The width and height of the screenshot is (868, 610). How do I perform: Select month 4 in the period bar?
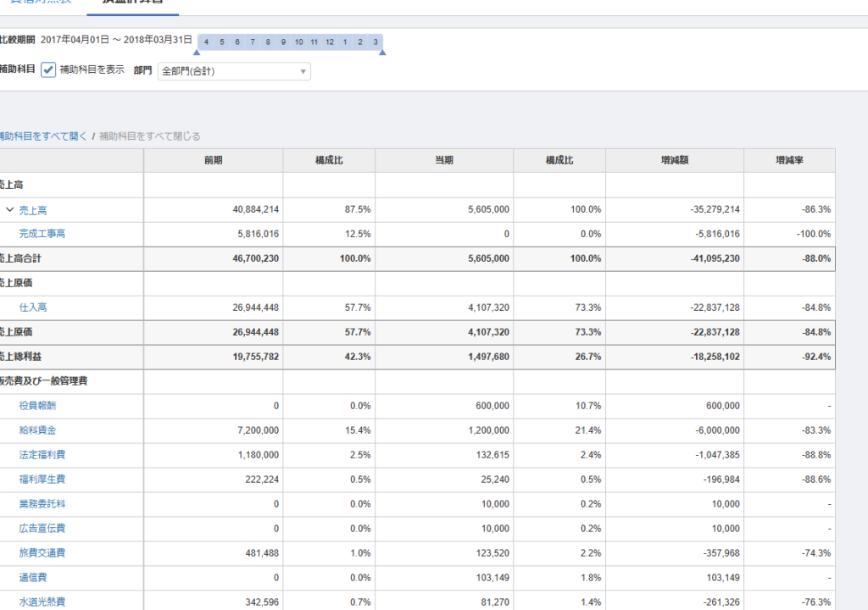[x=207, y=42]
